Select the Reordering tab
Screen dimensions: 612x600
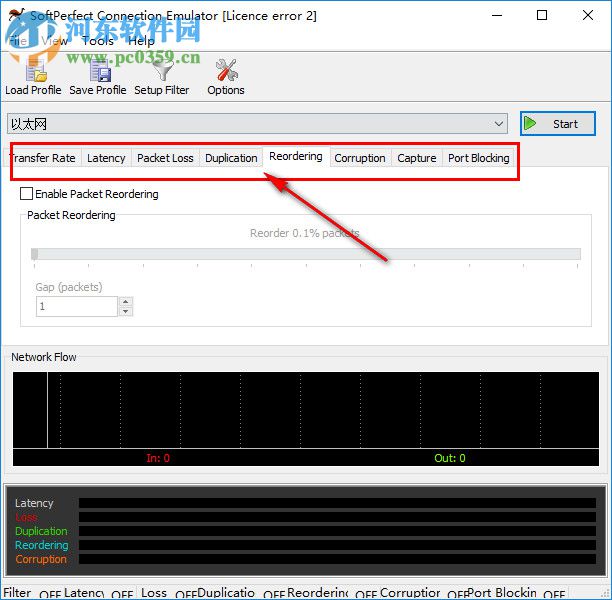click(296, 157)
